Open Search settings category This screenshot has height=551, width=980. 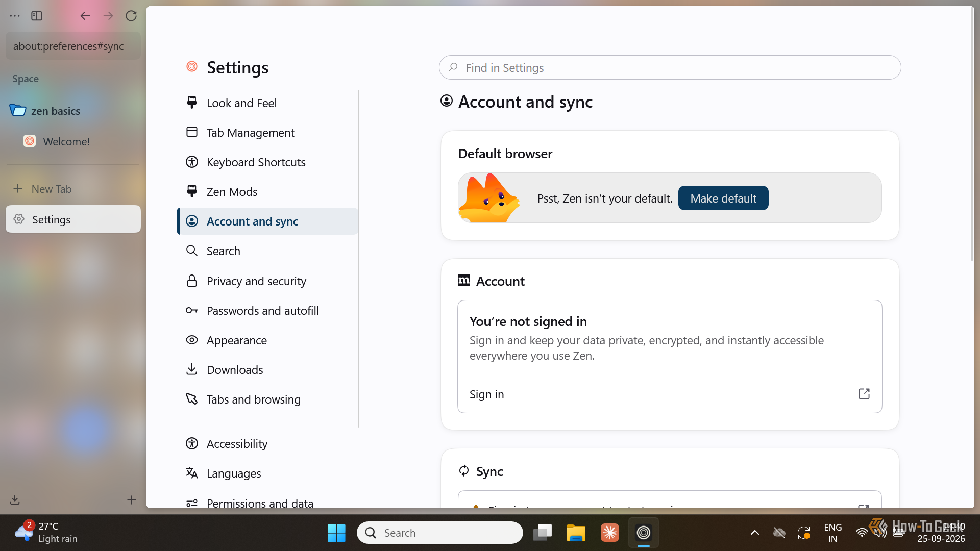267,251
